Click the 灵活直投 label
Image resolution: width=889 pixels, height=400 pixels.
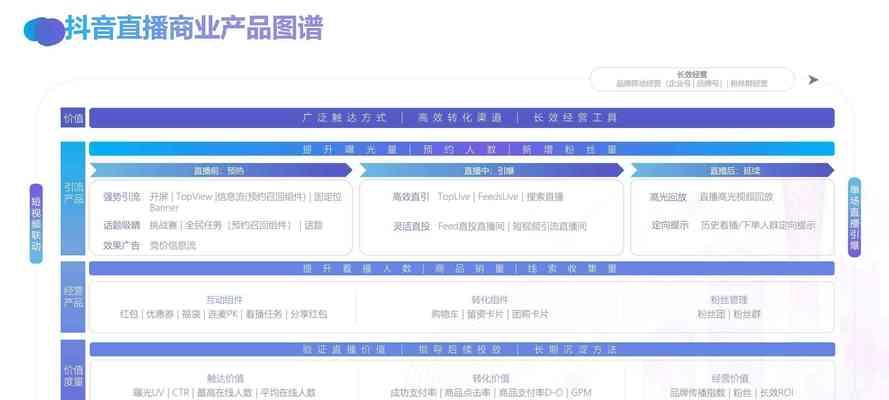(x=411, y=227)
